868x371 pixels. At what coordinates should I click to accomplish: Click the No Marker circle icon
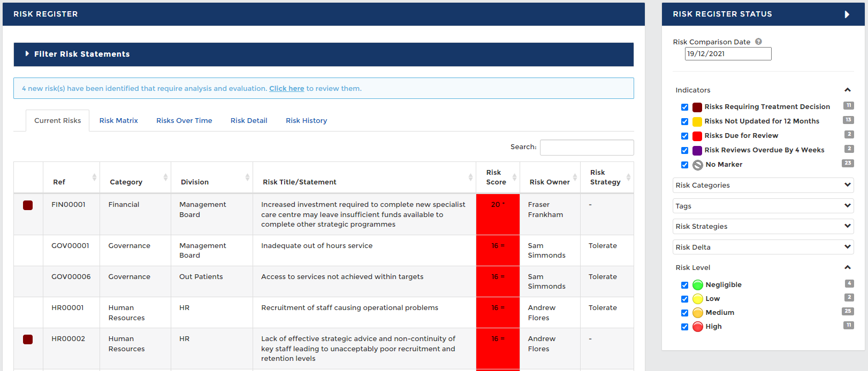point(698,165)
